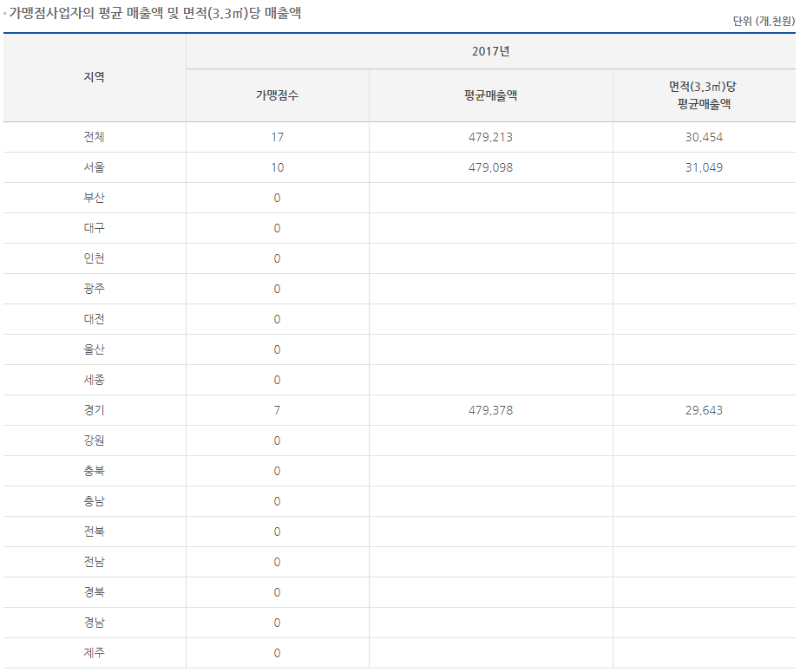The width and height of the screenshot is (800, 672).
Task: Select the 479,098 value for 서울
Action: point(490,167)
